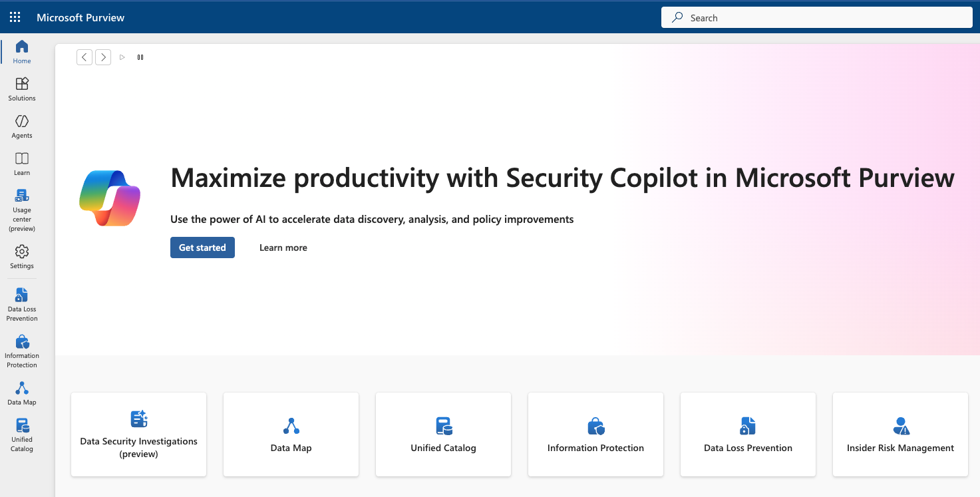Open the Learn book icon

coord(22,163)
